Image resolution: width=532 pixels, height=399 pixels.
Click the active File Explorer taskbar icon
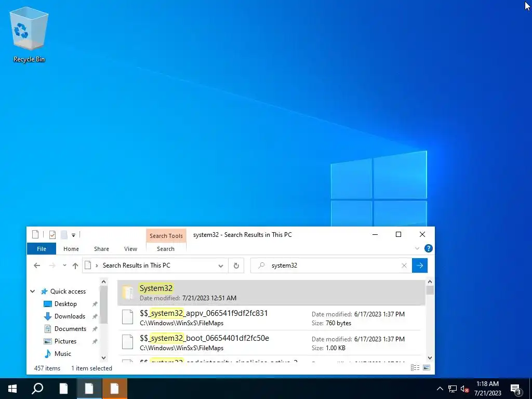click(x=89, y=389)
